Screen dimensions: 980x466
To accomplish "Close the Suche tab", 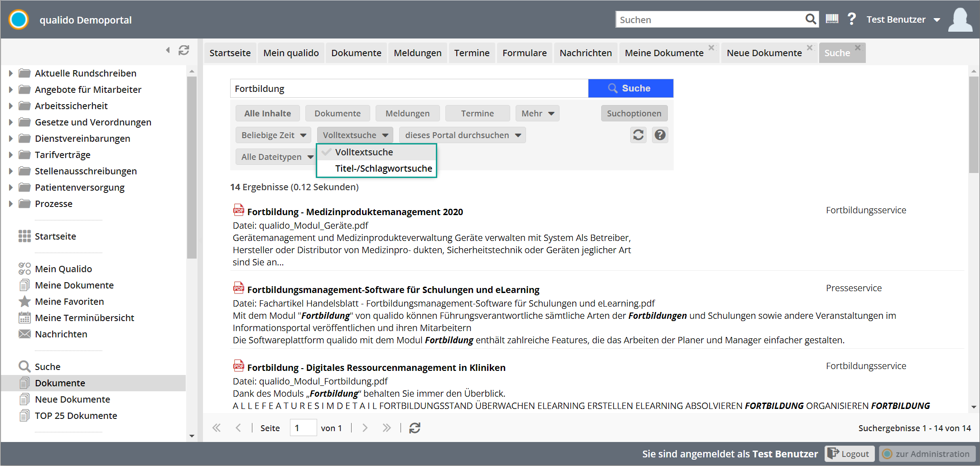I will click(x=858, y=48).
